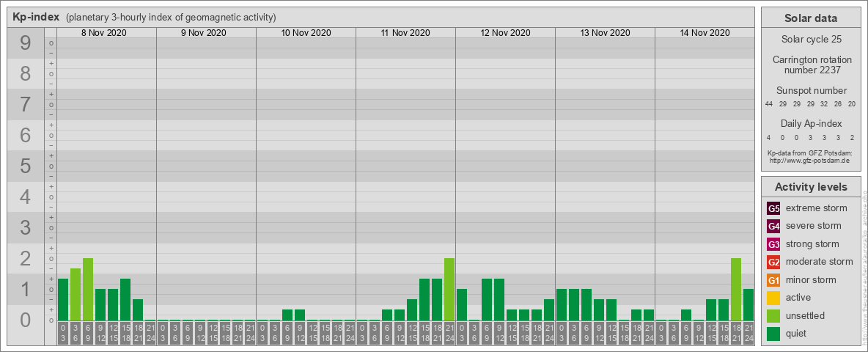Click the 8 Nov 0–3 time slot label
The image size is (868, 352).
(62, 333)
